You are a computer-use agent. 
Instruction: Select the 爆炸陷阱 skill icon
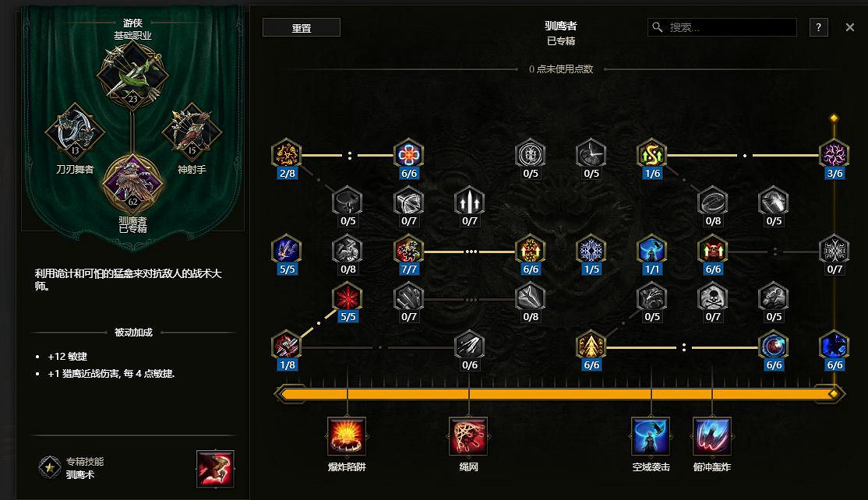pyautogui.click(x=347, y=436)
